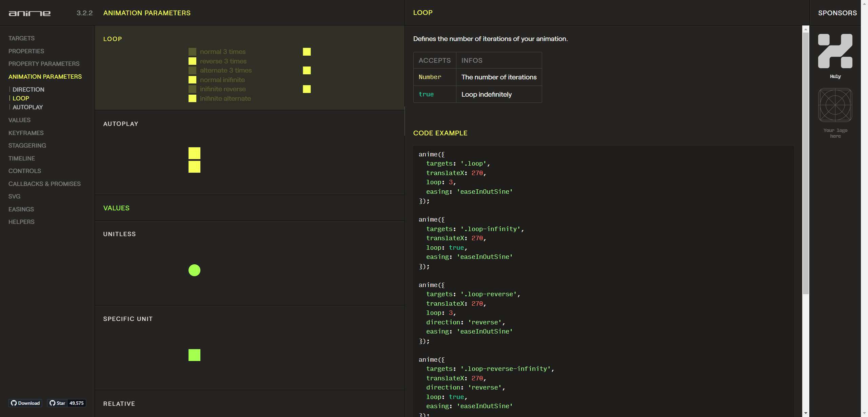Screen dimensions: 868x417
Task: Click the 'Your logo here' placeholder icon
Action: coord(835,105)
